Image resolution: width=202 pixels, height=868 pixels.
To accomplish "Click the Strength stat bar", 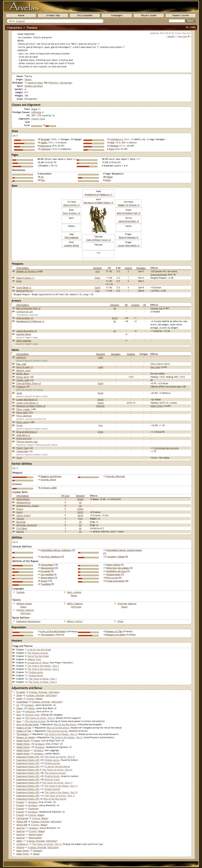I will 24,140.
